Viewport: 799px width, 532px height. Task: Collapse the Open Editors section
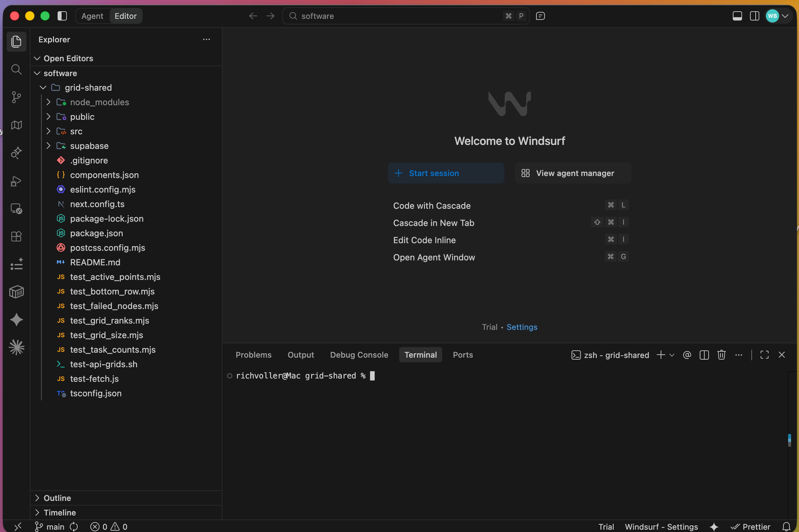coord(37,58)
